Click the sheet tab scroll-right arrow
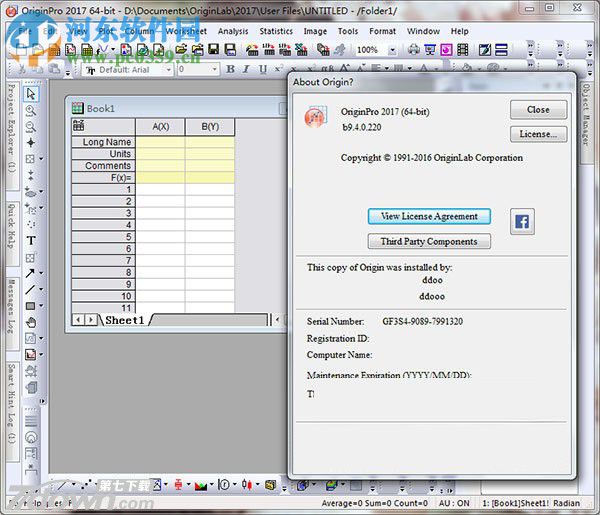600x515 pixels. pyautogui.click(x=91, y=320)
